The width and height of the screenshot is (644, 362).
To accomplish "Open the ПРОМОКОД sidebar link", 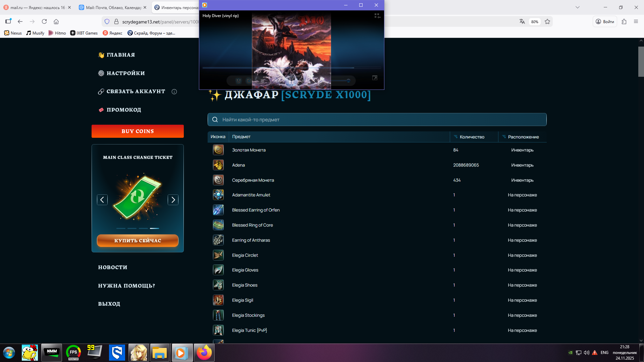I will (123, 110).
